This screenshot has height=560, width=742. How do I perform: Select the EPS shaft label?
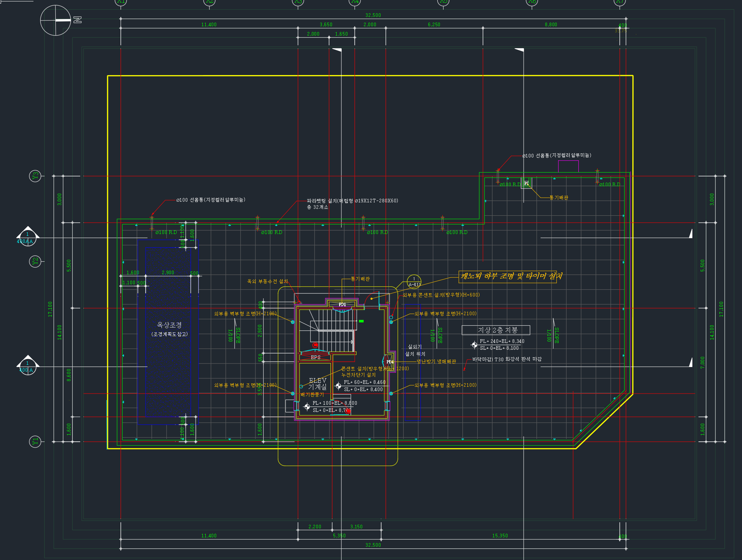pyautogui.click(x=315, y=357)
